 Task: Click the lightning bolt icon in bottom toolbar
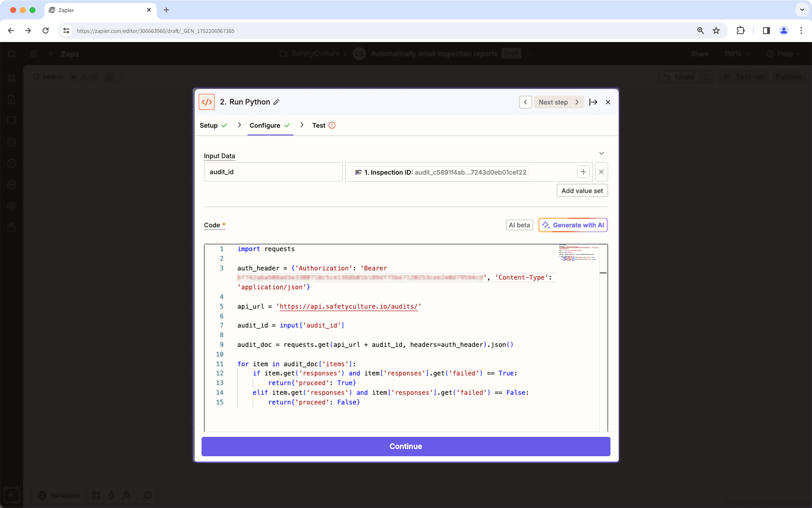(111, 495)
